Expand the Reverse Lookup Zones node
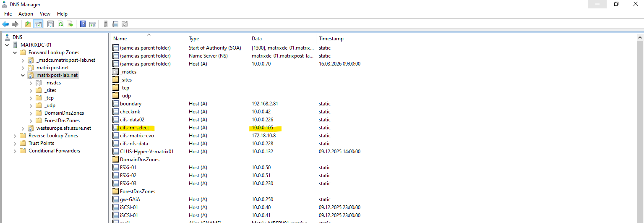 pos(16,136)
